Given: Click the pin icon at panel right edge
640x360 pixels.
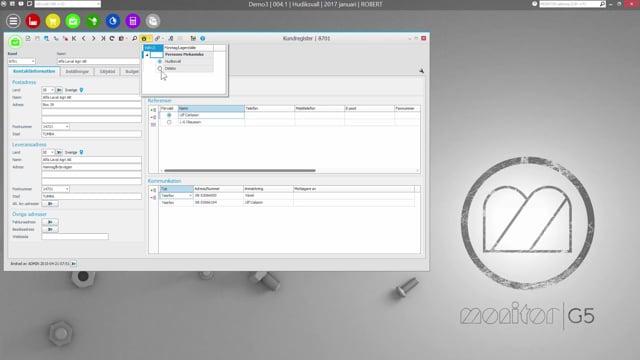Looking at the screenshot, I should click(x=421, y=71).
